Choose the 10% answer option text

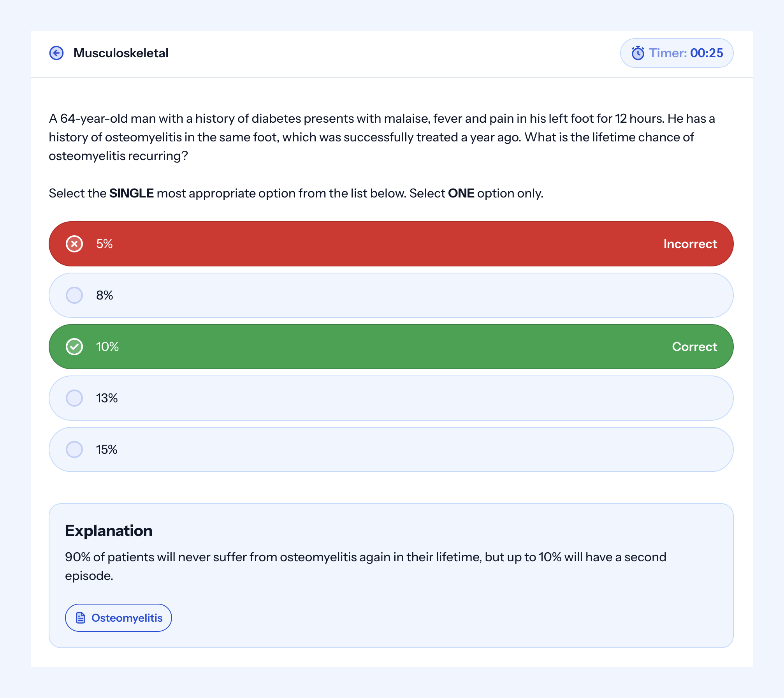[x=107, y=347]
